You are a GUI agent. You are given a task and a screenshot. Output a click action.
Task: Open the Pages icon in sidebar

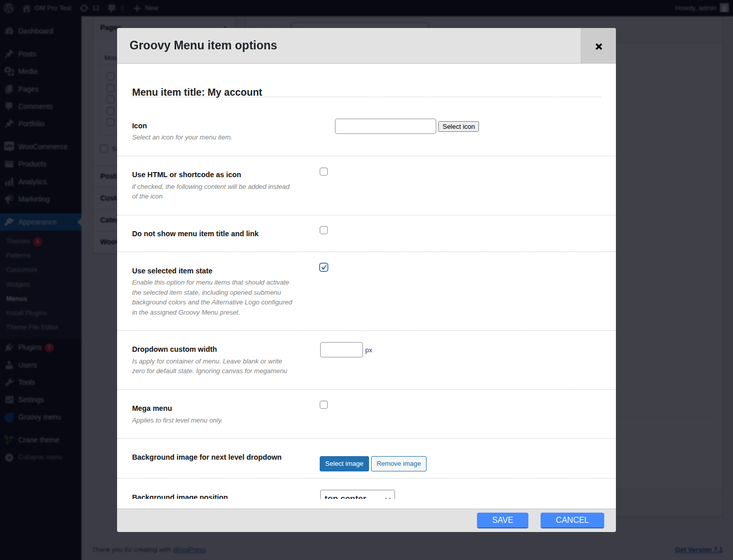tap(9, 89)
